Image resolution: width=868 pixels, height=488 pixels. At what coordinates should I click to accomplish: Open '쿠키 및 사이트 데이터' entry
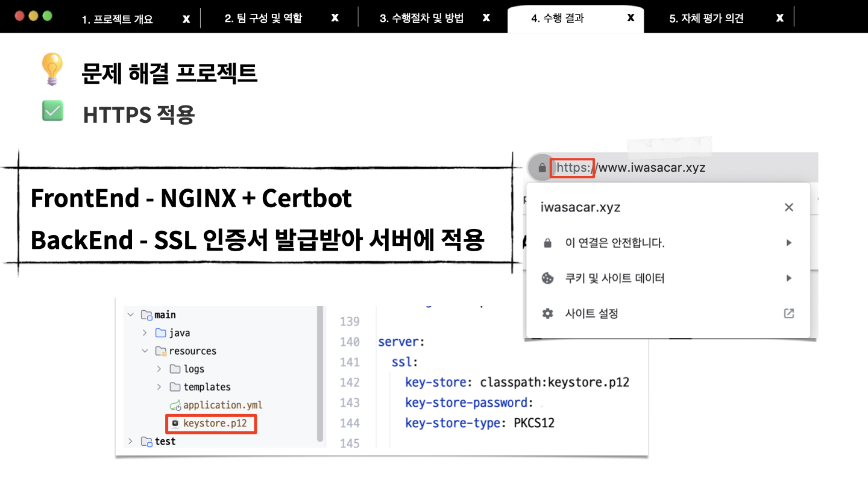(x=668, y=278)
